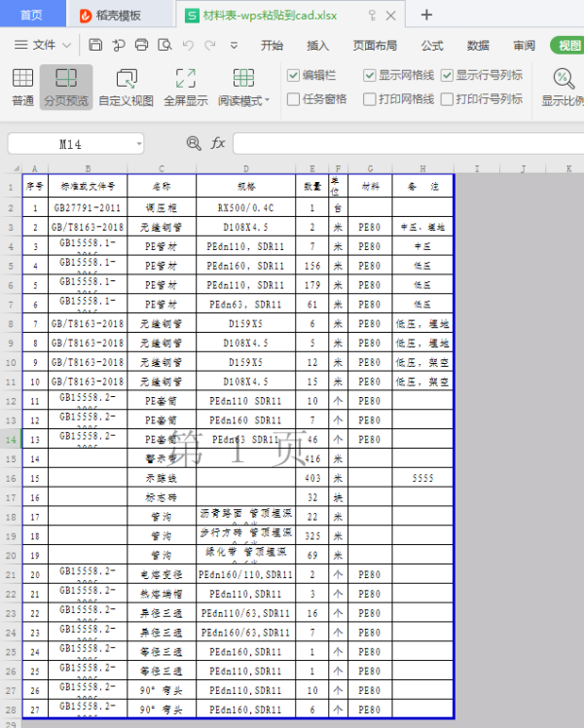
Task: Click the Redo arrow icon
Action: click(210, 45)
